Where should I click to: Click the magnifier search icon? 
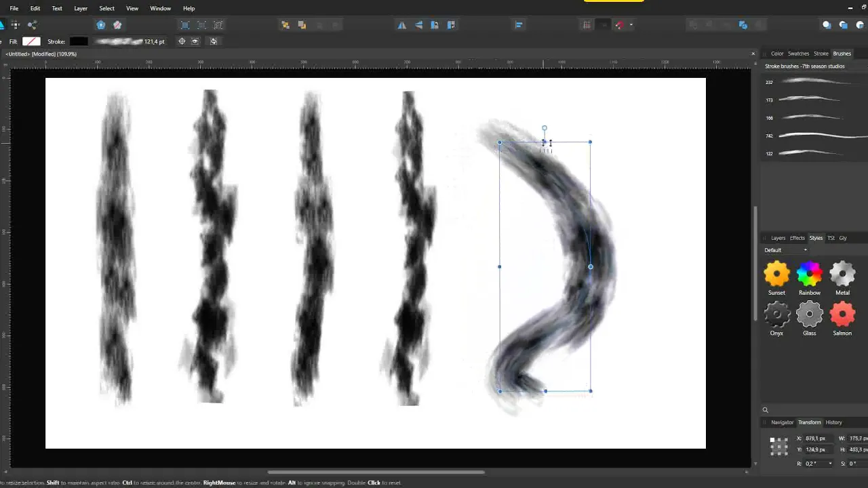coord(765,409)
